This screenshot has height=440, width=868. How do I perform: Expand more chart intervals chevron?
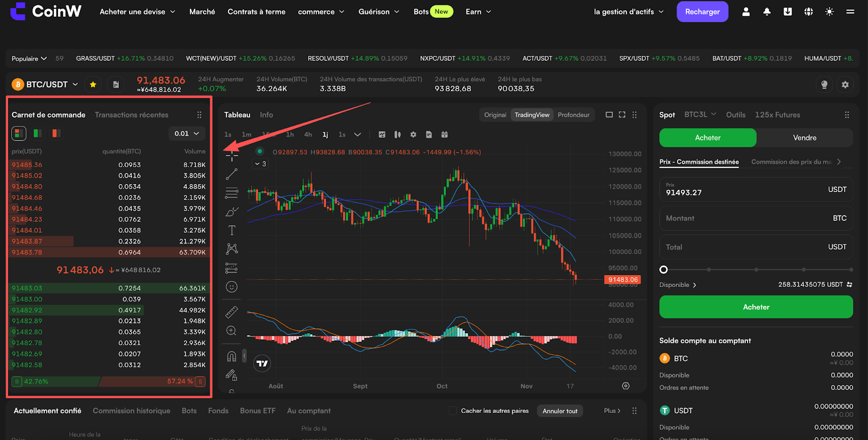[358, 135]
